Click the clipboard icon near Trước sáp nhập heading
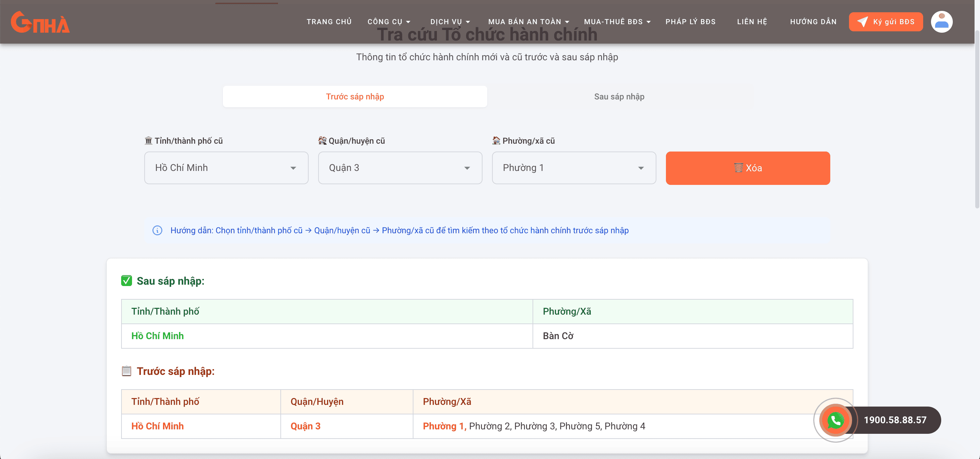The image size is (980, 459). [126, 371]
